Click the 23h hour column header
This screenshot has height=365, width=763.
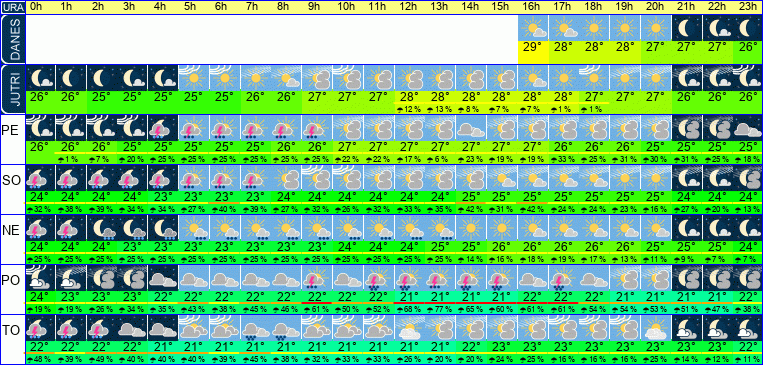coord(747,7)
